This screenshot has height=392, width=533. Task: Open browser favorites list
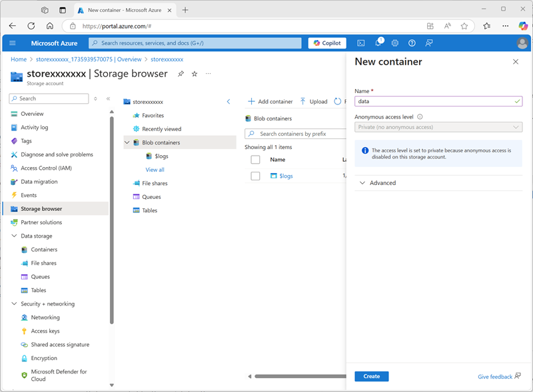[487, 26]
